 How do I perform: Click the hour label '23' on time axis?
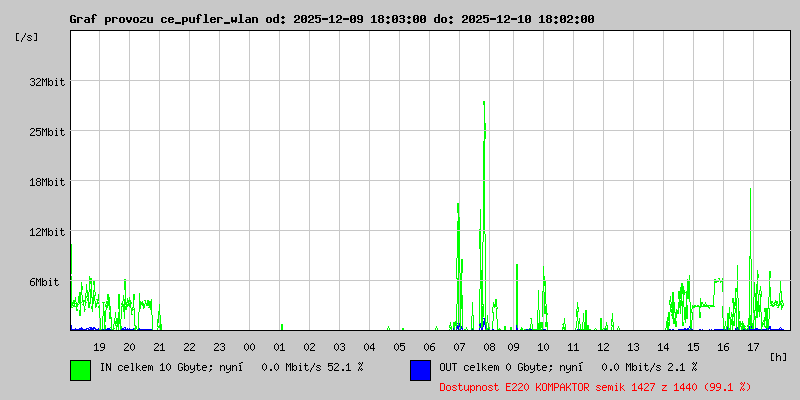(x=219, y=347)
